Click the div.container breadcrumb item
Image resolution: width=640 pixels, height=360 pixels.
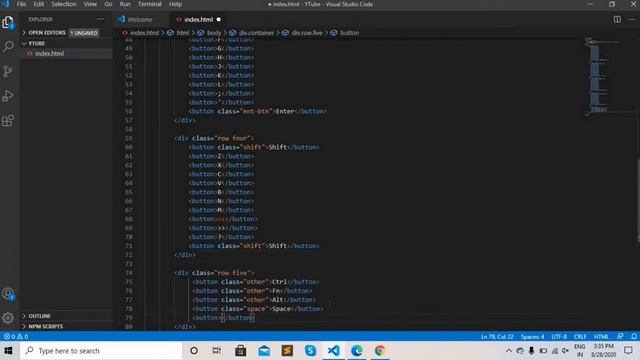point(256,33)
